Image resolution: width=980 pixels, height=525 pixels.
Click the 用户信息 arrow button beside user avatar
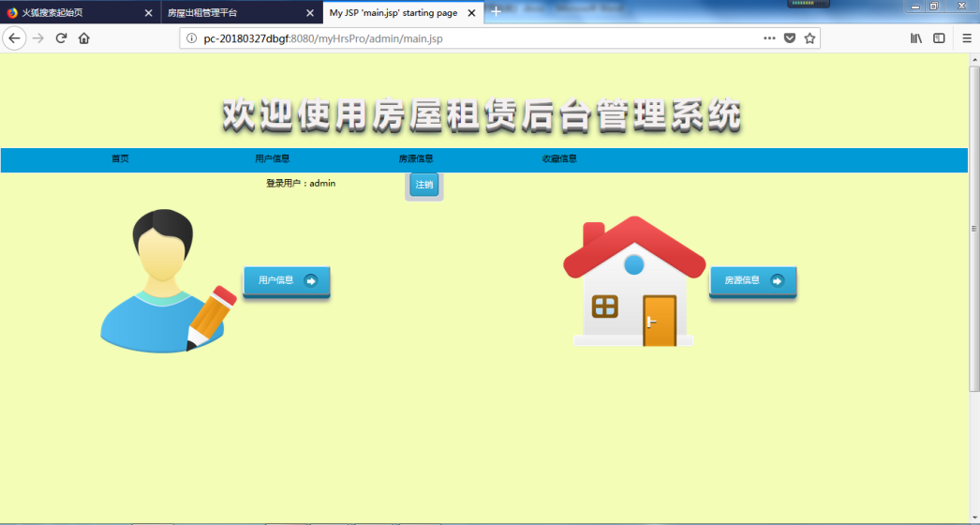point(287,281)
